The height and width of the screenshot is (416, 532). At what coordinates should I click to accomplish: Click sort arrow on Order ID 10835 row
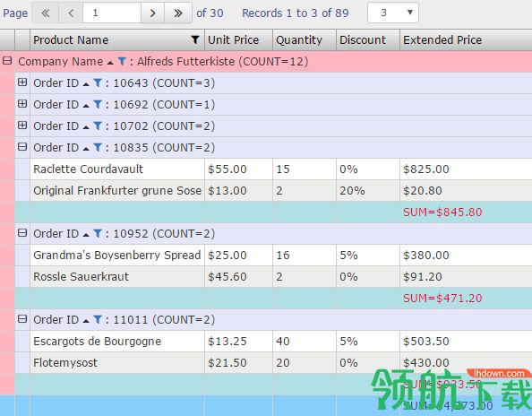click(x=86, y=149)
